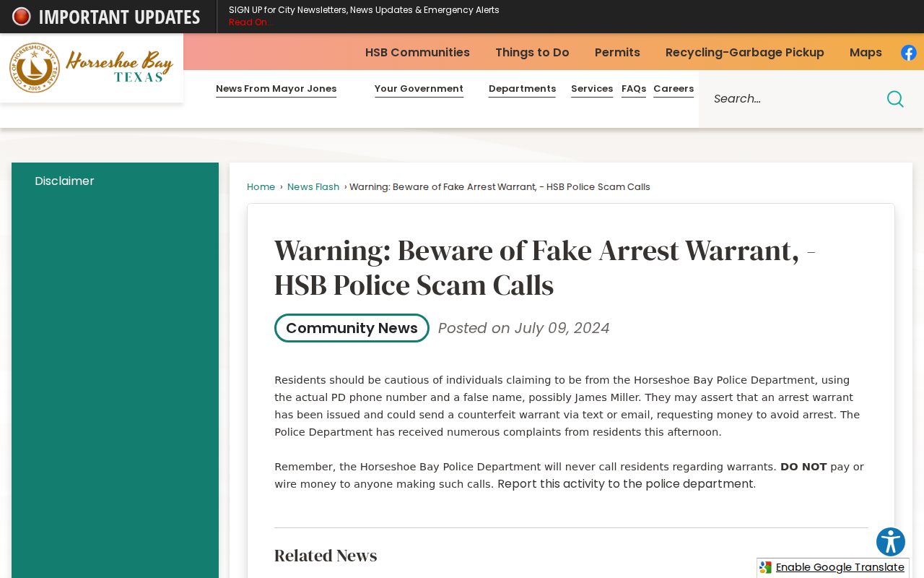The width and height of the screenshot is (924, 578).
Task: Open the Permits menu
Action: [x=617, y=53]
